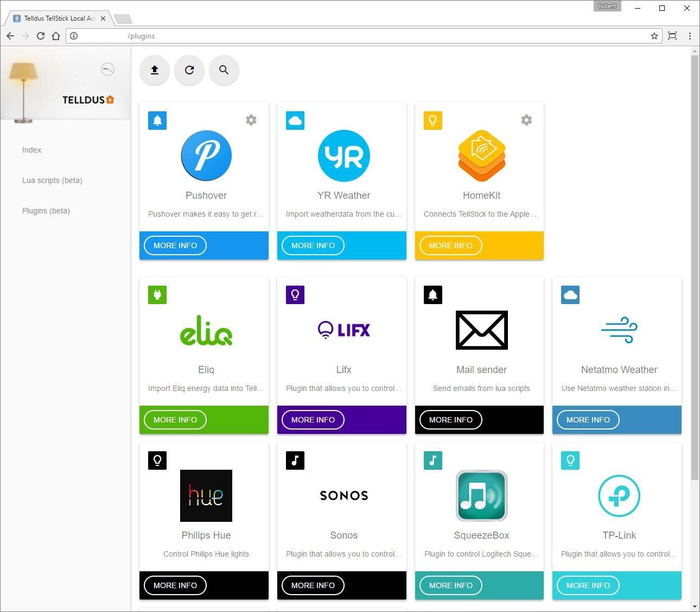Refresh the plugins list

[189, 70]
